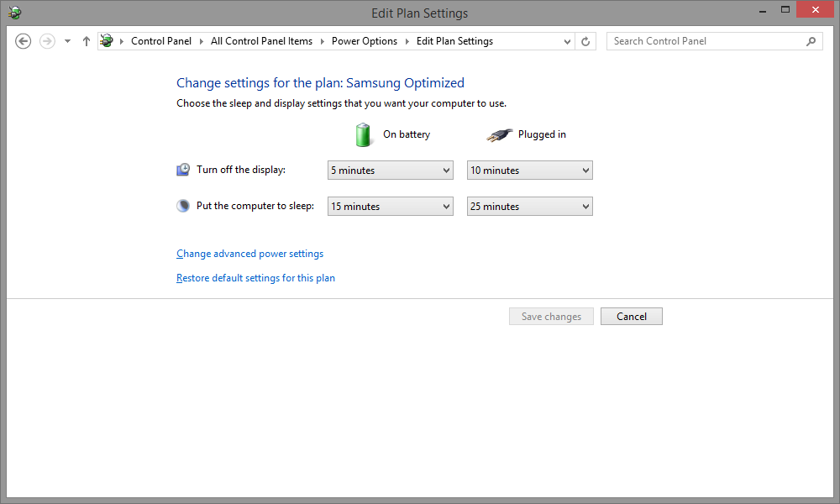Click the power plug icon

coord(499,135)
